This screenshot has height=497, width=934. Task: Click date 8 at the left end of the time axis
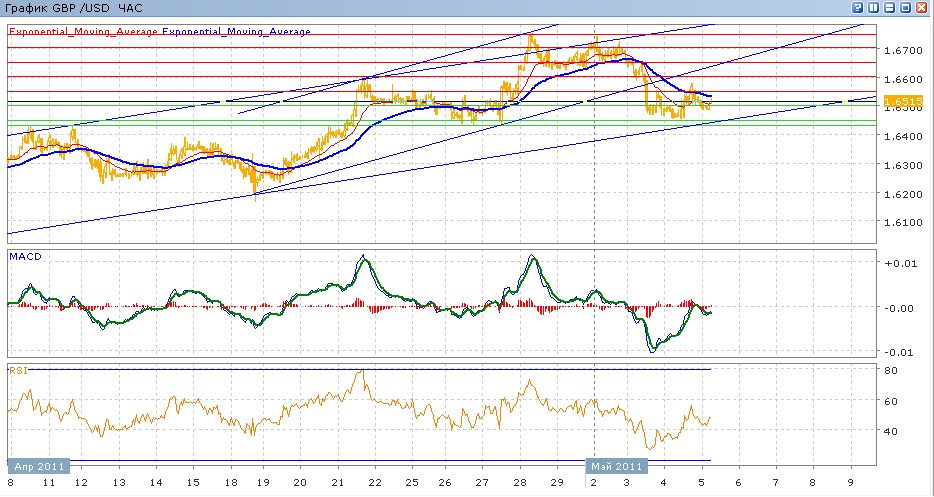[10, 482]
